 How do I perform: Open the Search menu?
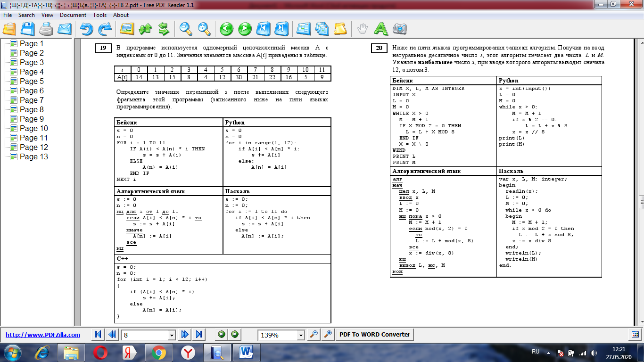[26, 15]
